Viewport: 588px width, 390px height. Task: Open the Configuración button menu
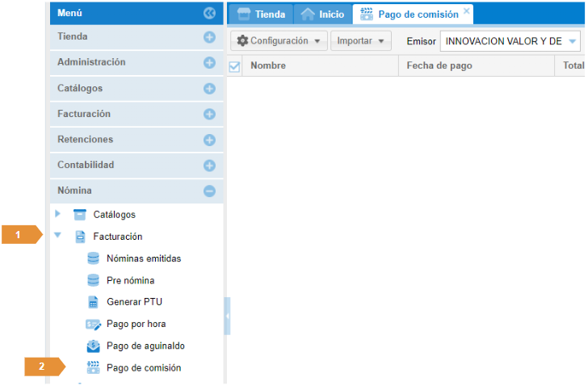[x=279, y=40]
